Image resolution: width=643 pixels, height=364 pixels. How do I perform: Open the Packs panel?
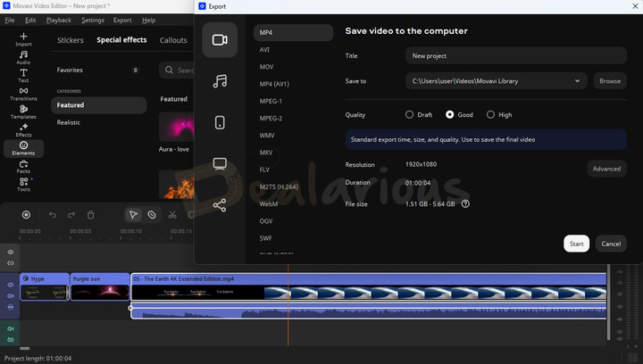(23, 167)
